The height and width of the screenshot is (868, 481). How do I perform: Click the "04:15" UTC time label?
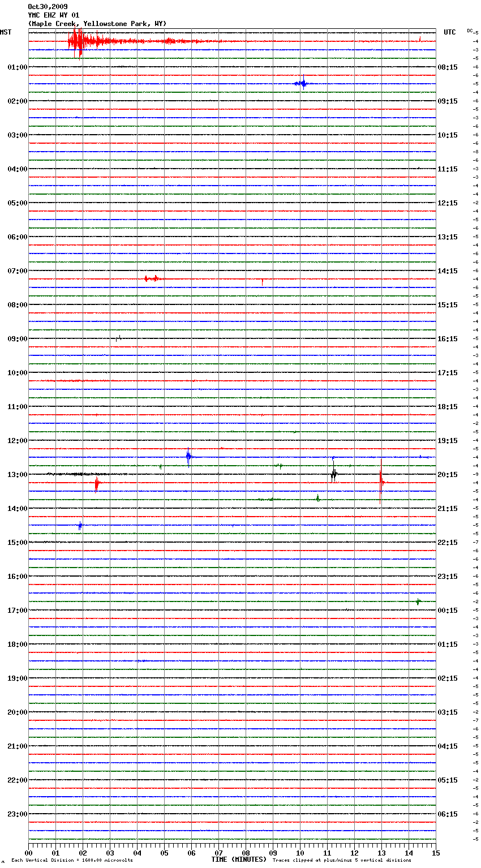click(x=448, y=746)
